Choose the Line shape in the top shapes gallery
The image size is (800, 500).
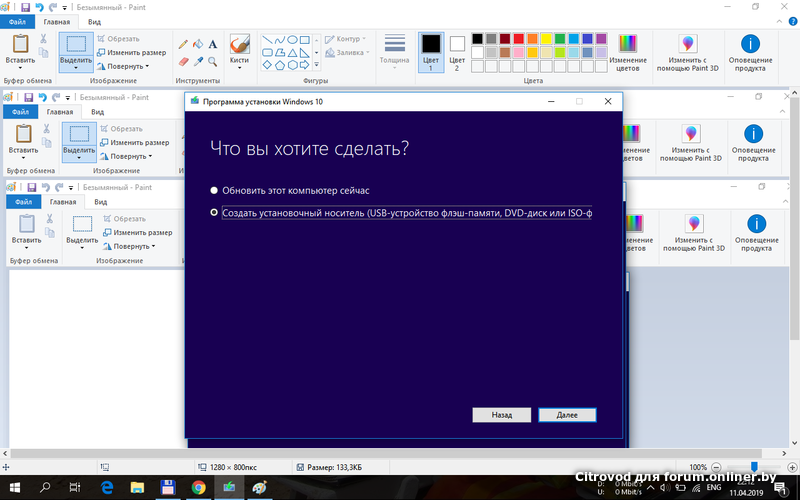click(x=267, y=40)
